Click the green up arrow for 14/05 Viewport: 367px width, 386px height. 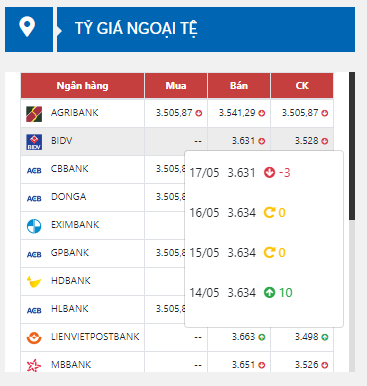click(269, 292)
